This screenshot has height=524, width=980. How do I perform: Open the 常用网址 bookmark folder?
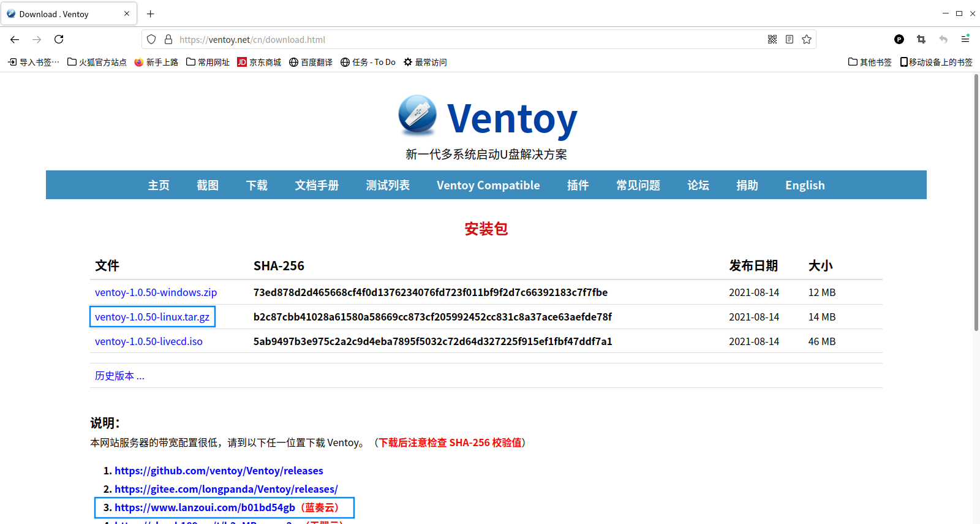tap(208, 62)
